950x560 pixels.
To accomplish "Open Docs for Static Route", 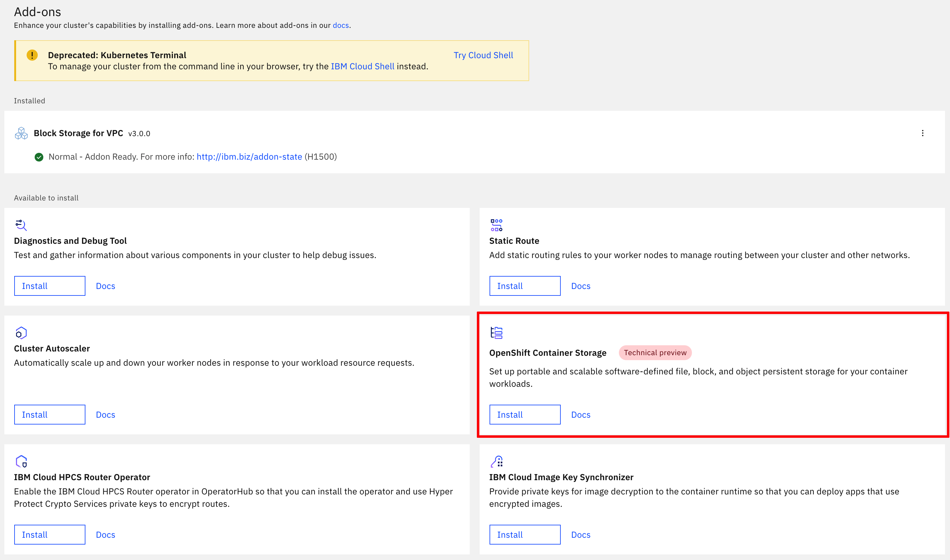I will tap(581, 286).
